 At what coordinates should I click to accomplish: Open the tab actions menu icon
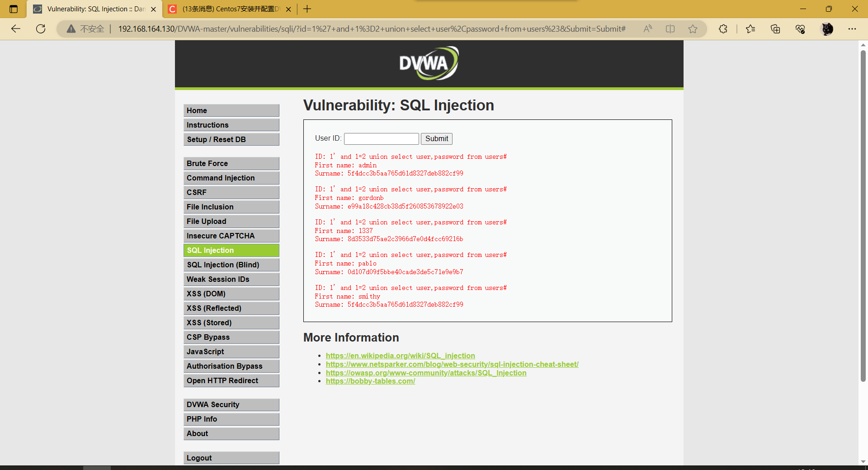coord(14,9)
